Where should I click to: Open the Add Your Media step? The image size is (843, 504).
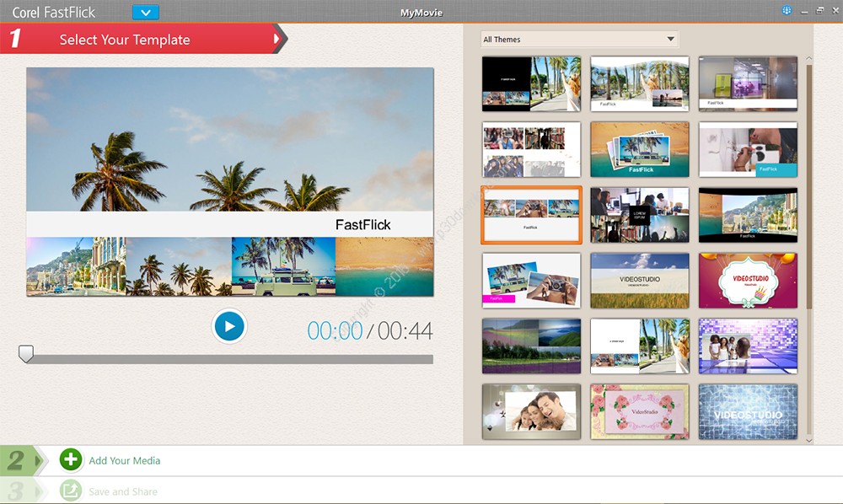[125, 461]
